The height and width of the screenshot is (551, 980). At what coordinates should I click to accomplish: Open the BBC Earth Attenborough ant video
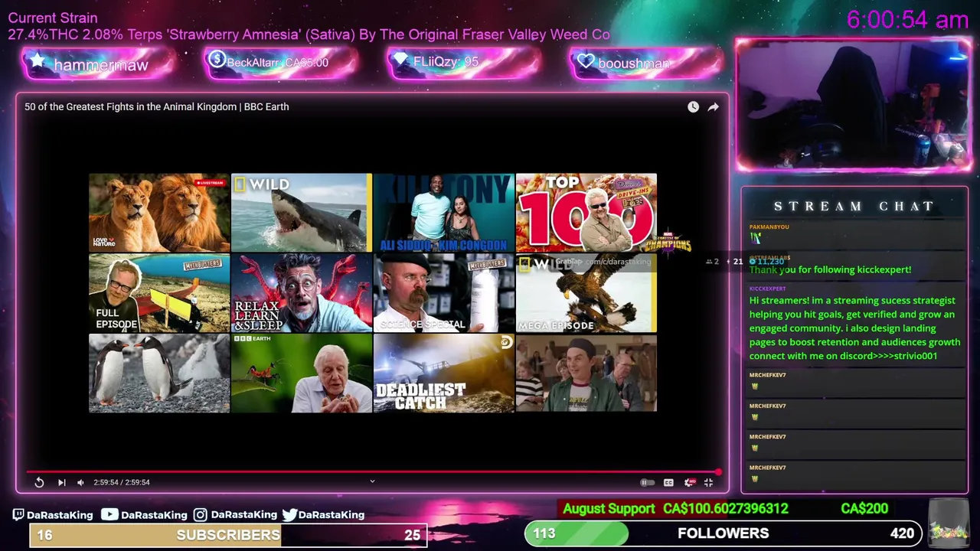[x=302, y=373]
